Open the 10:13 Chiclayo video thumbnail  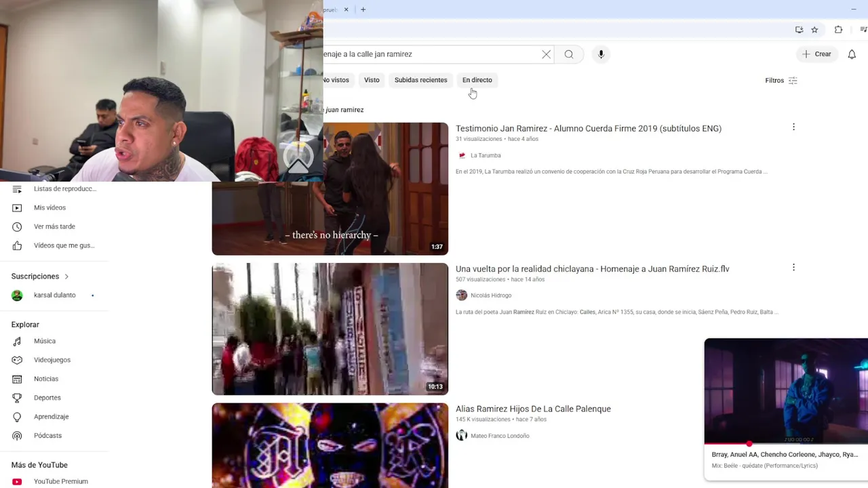[330, 329]
